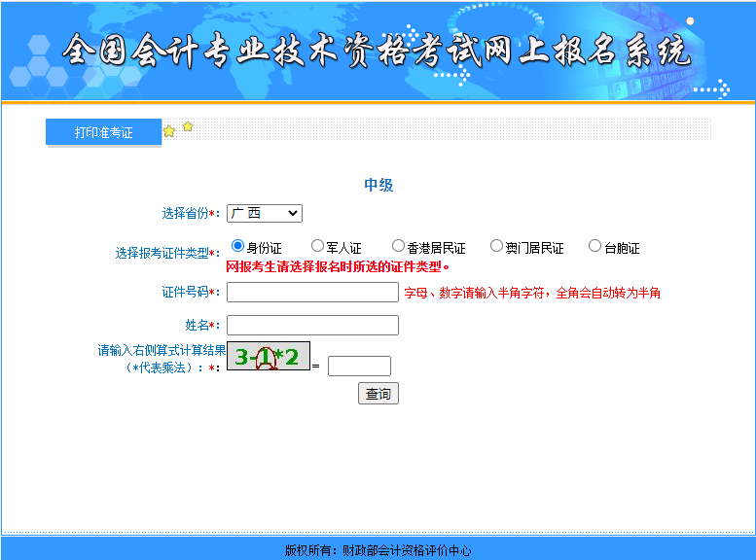This screenshot has width=756, height=560.
Task: Click the 版权所有 footer text
Action: point(378,550)
